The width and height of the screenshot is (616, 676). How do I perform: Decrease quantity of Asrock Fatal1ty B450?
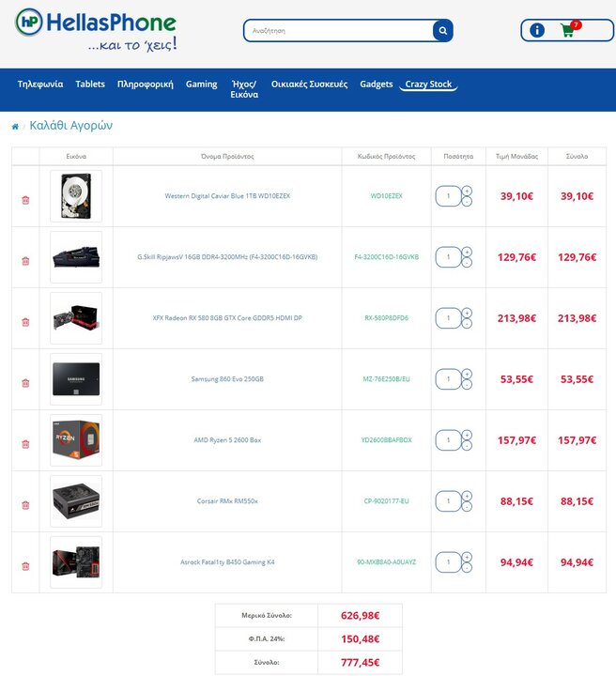pos(467,567)
